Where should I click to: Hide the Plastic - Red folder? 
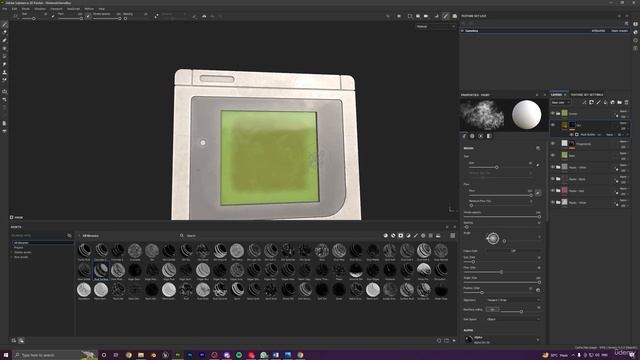coord(553,191)
